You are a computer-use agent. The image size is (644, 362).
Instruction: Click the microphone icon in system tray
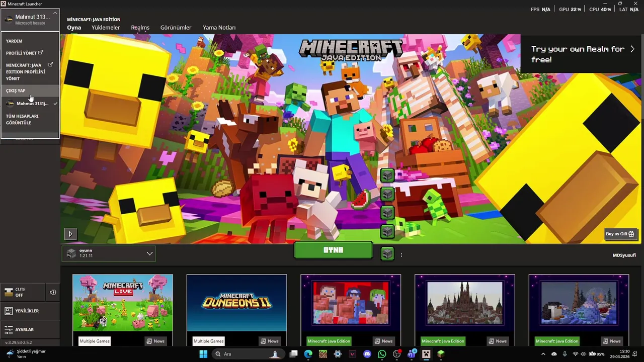pos(565,354)
